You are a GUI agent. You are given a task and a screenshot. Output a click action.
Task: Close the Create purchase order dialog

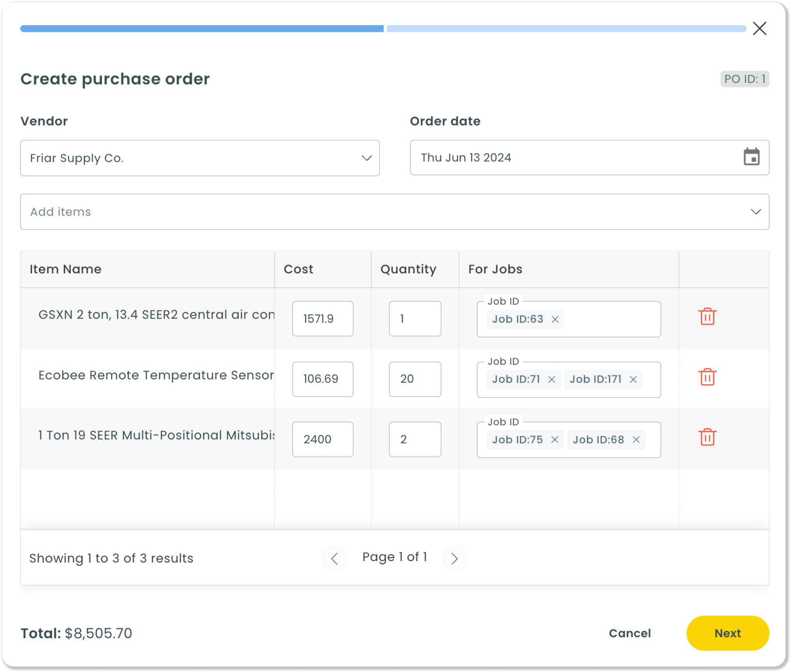(759, 28)
